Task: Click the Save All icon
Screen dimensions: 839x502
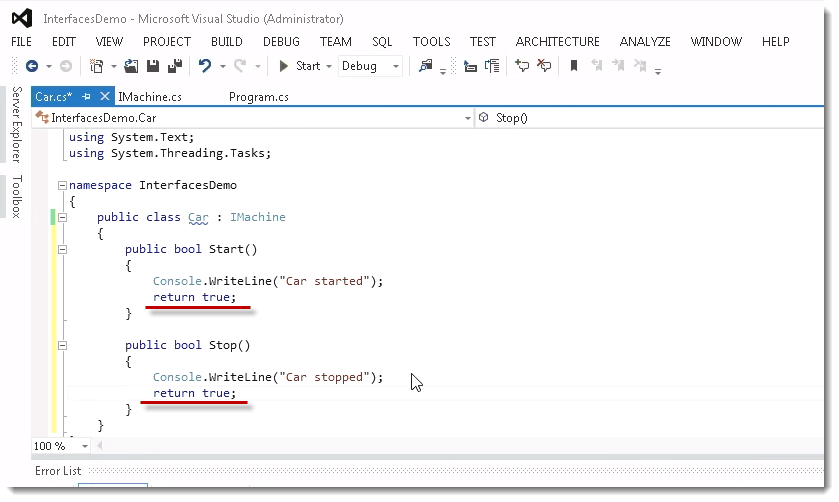Action: click(x=175, y=66)
